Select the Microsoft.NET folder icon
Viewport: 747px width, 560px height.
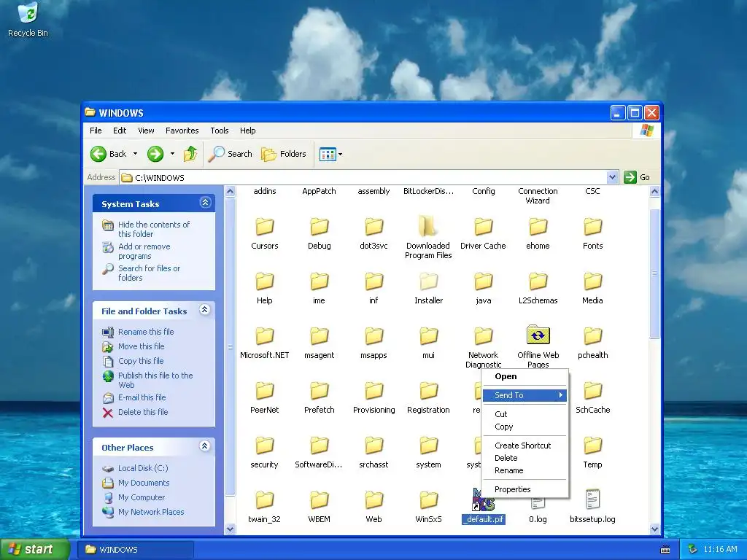click(x=264, y=336)
